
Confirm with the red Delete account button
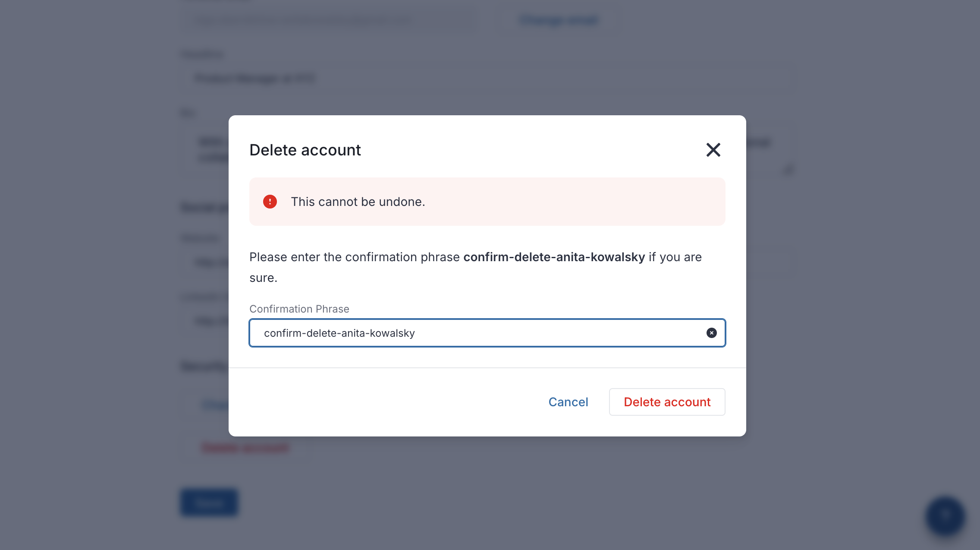[667, 402]
